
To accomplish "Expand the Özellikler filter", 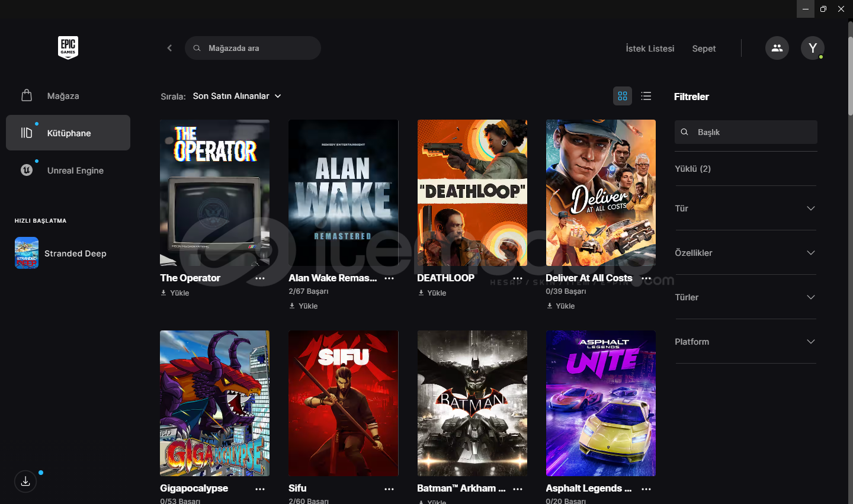I will click(746, 252).
